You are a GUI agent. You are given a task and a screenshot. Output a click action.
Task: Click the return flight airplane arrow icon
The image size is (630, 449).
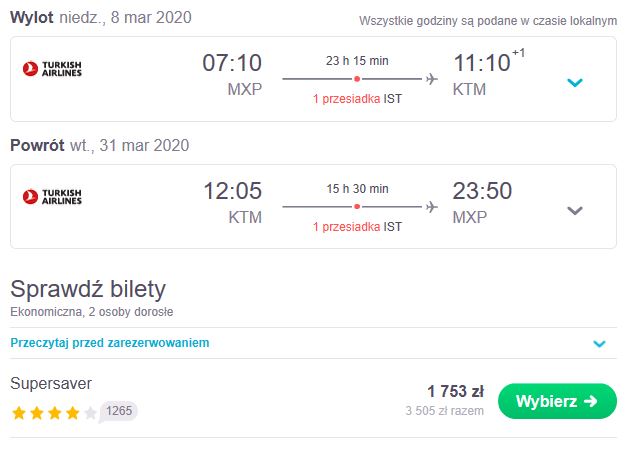[x=432, y=207]
